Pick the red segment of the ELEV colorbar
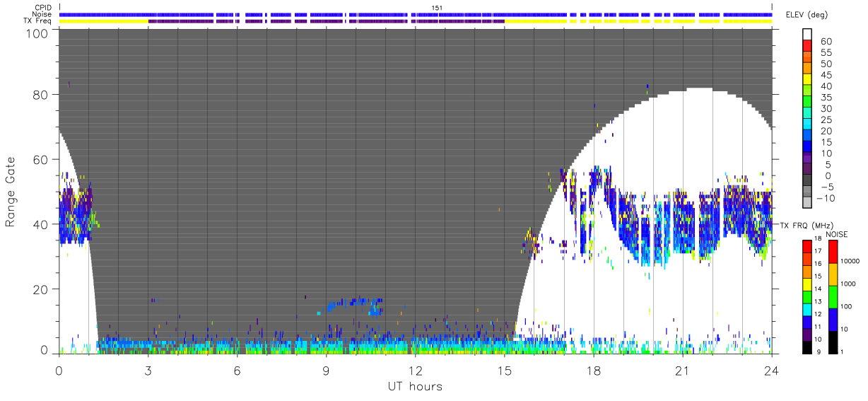The height and width of the screenshot is (401, 868). point(808,45)
